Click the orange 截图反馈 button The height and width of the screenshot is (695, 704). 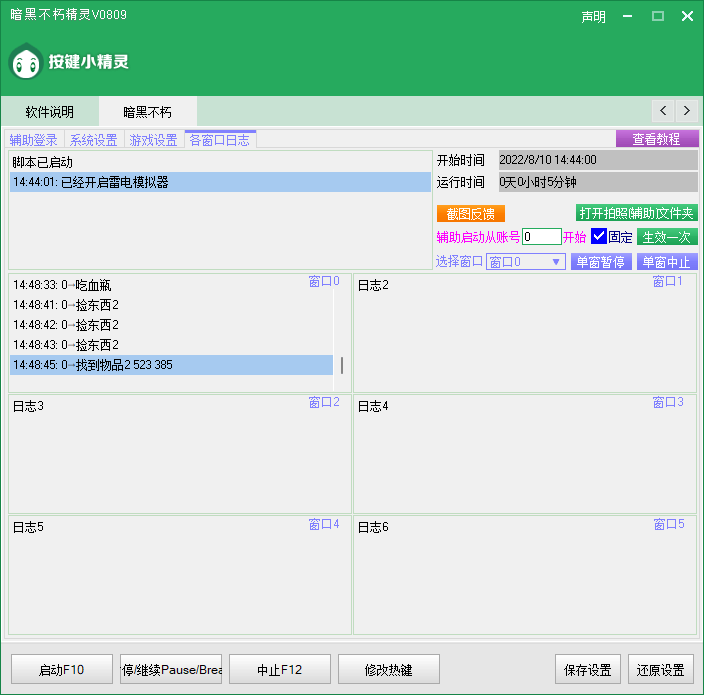click(x=471, y=213)
